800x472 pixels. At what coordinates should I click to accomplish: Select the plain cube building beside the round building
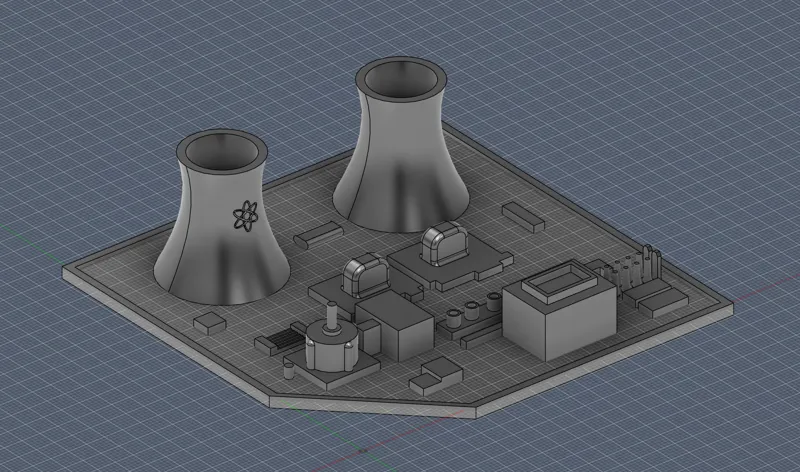point(394,327)
